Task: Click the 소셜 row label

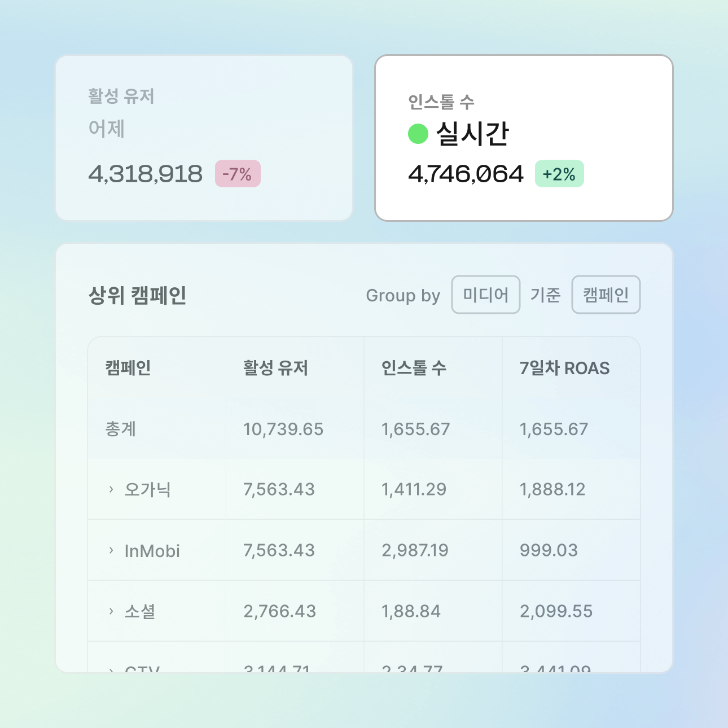Action: pos(140,611)
